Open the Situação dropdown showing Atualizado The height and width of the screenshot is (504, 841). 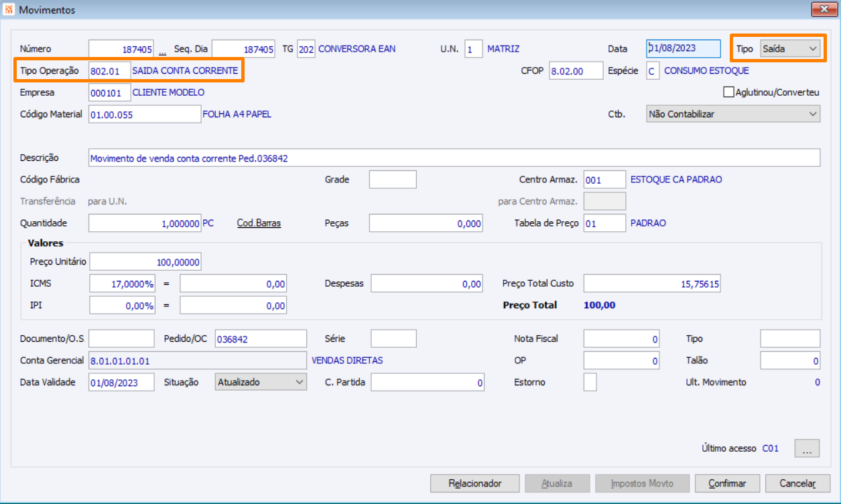[261, 382]
